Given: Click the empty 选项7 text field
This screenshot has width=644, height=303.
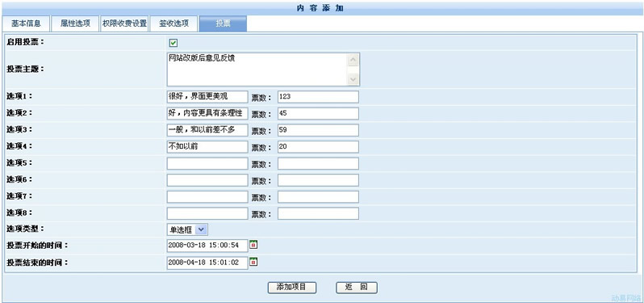Looking at the screenshot, I should pos(207,197).
